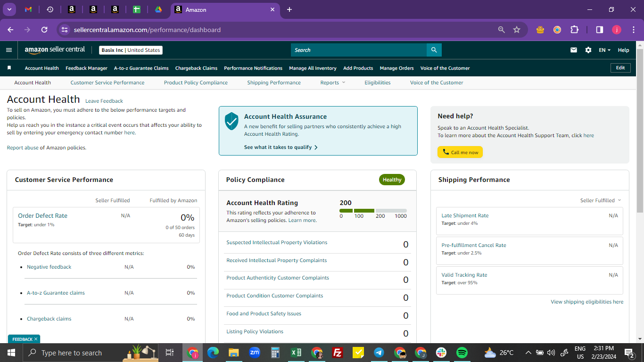This screenshot has height=362, width=644.
Task: Click the Leave Feedback link
Action: (104, 101)
